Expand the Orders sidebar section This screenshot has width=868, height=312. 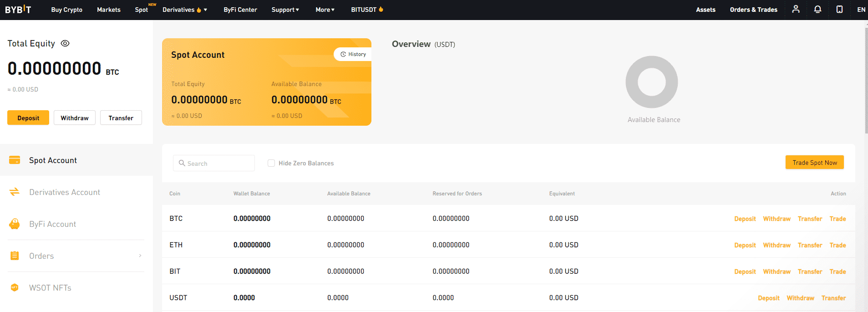(x=140, y=256)
